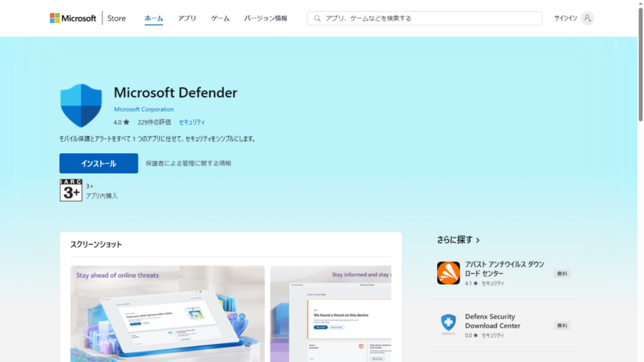This screenshot has height=362, width=644.
Task: Click the Microsoft Defender title text
Action: pos(175,93)
